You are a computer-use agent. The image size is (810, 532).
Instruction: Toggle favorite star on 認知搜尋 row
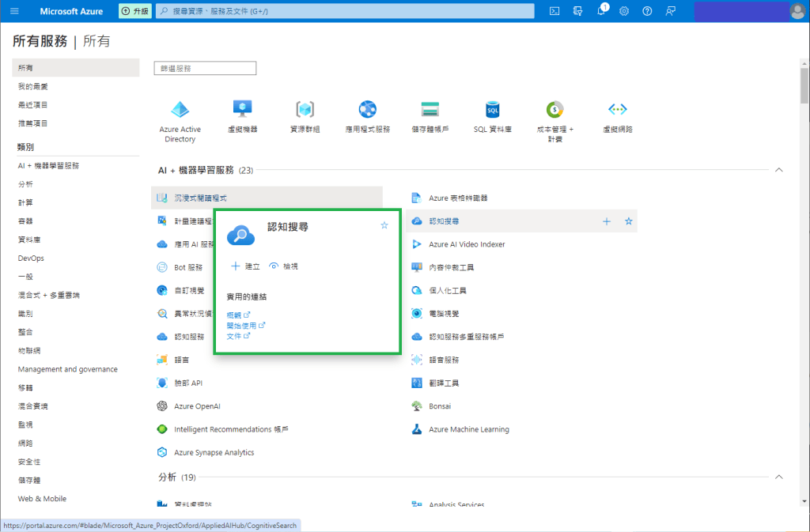pyautogui.click(x=629, y=221)
